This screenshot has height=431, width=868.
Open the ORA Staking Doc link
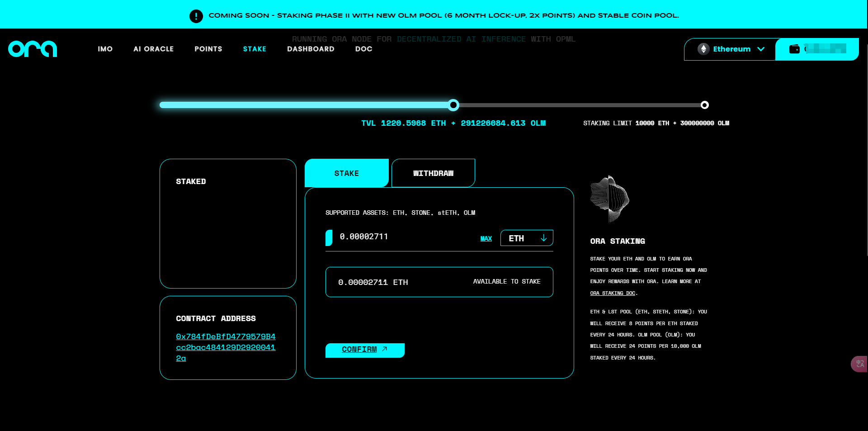613,293
